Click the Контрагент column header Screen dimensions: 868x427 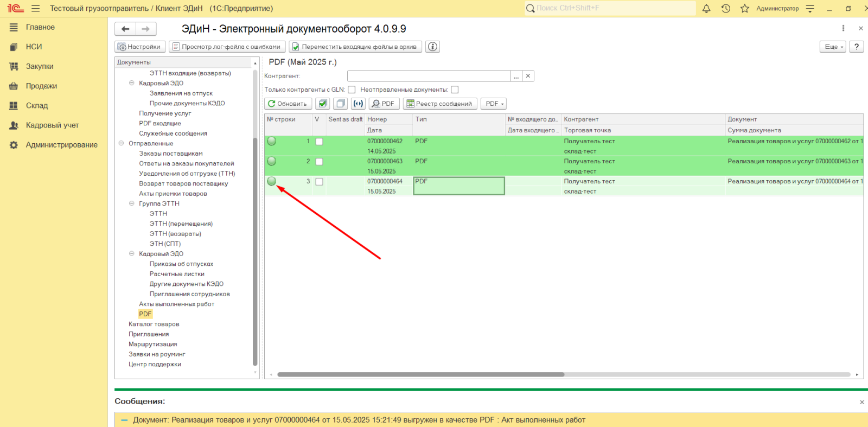point(643,119)
